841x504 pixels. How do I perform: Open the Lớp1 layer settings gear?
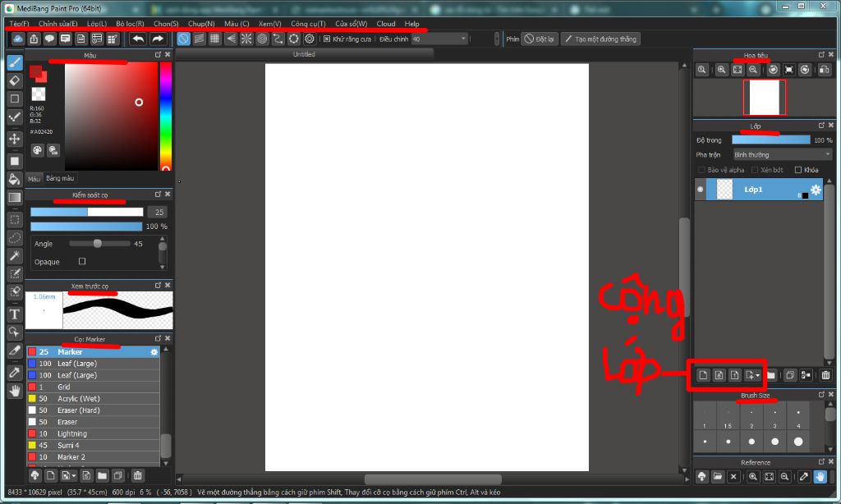point(816,190)
